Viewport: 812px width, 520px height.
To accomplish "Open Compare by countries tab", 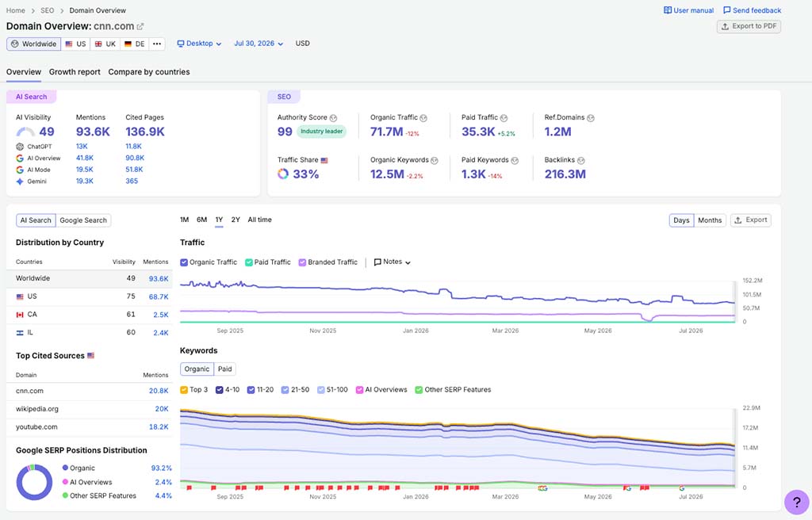I will tap(149, 72).
